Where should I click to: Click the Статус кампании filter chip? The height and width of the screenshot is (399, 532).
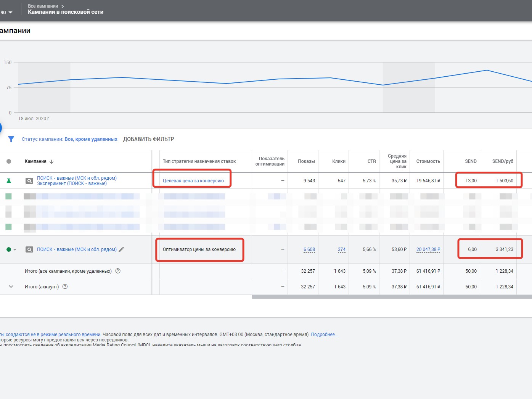tap(69, 139)
